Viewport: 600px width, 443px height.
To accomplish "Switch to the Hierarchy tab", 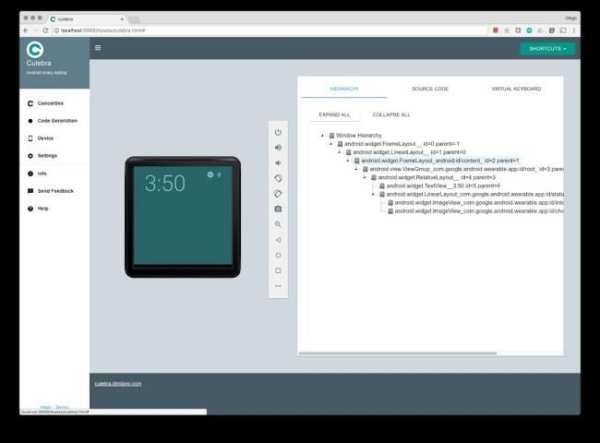I will pos(344,89).
